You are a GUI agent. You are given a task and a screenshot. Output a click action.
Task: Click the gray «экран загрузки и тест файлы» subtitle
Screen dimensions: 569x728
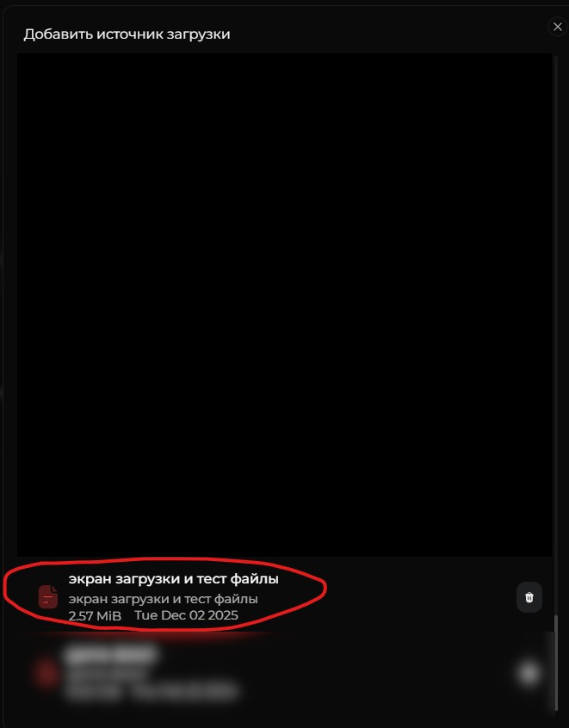pyautogui.click(x=163, y=599)
